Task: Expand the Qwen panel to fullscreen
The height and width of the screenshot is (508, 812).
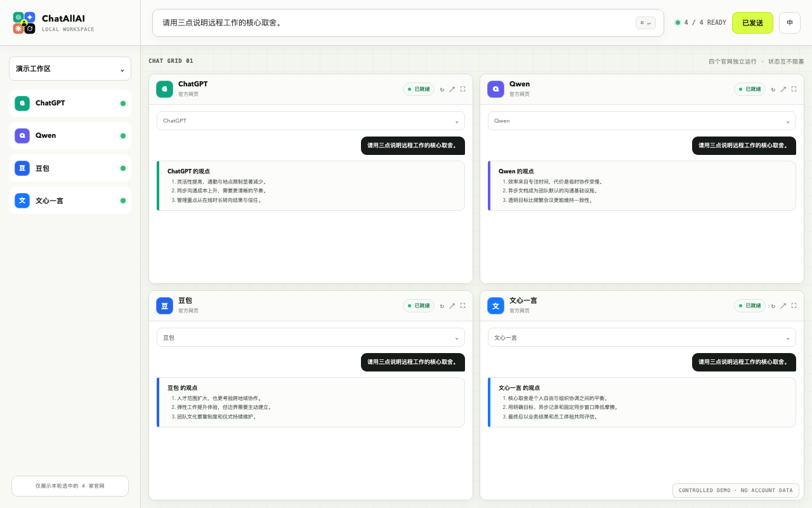Action: tap(794, 90)
